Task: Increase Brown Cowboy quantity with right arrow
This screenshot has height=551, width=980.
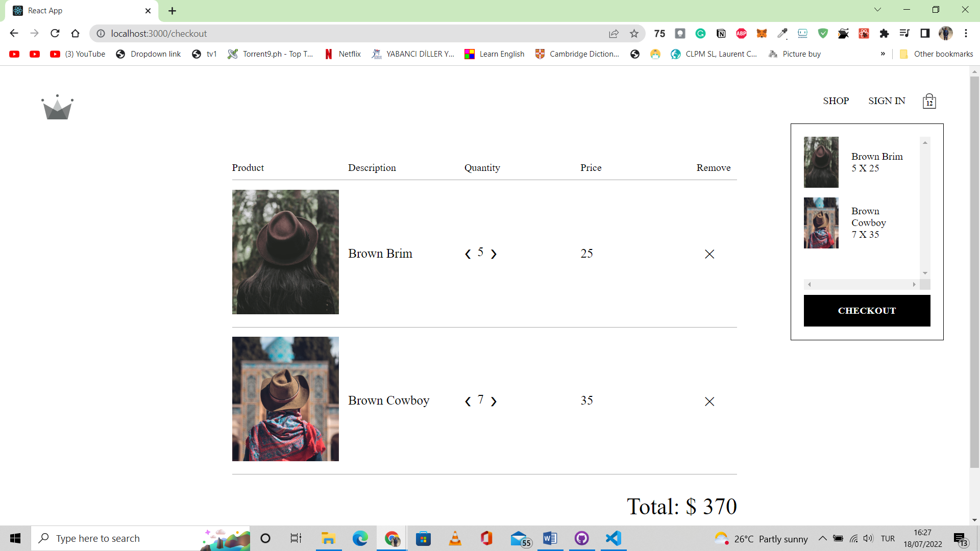Action: (x=494, y=402)
